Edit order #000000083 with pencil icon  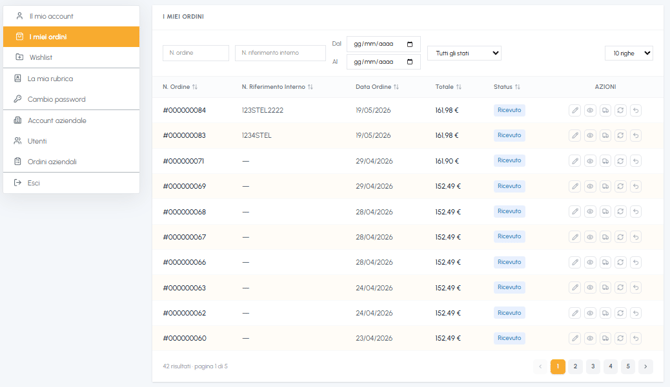pos(575,135)
